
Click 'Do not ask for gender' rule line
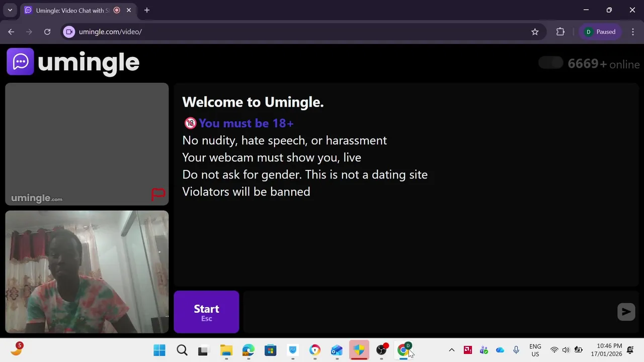[305, 174]
